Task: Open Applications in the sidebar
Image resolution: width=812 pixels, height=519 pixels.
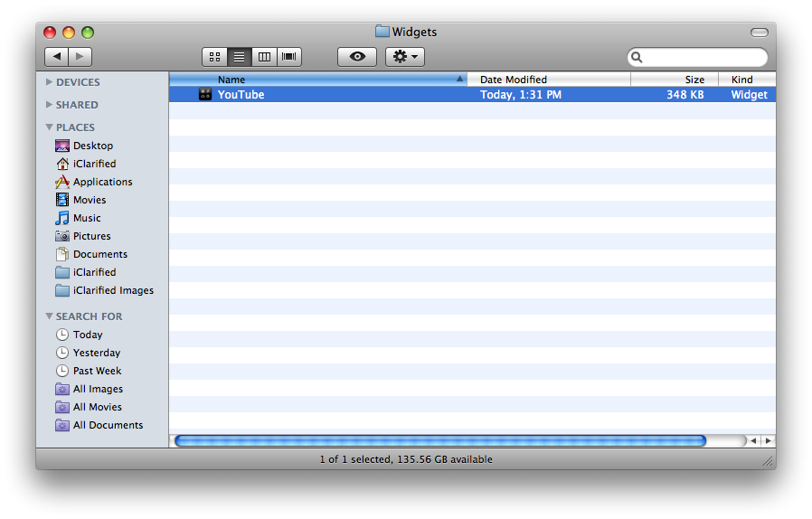Action: point(94,182)
